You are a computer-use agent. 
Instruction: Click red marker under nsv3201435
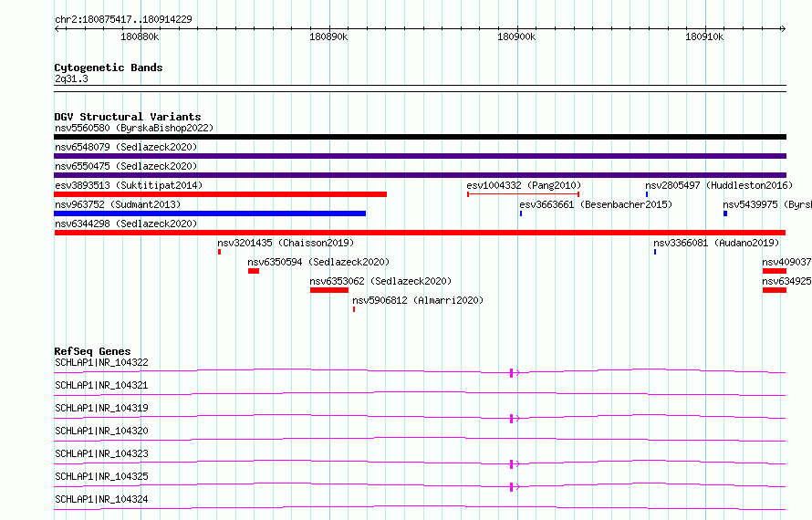coord(220,252)
